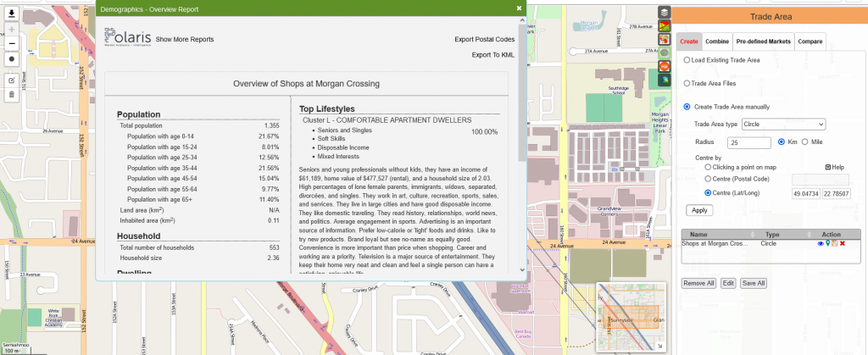This screenshot has height=355, width=868.
Task: Click Total number of households value 553
Action: tap(274, 247)
